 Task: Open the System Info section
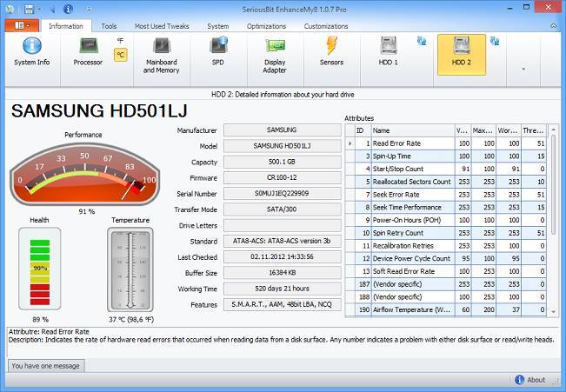point(32,53)
